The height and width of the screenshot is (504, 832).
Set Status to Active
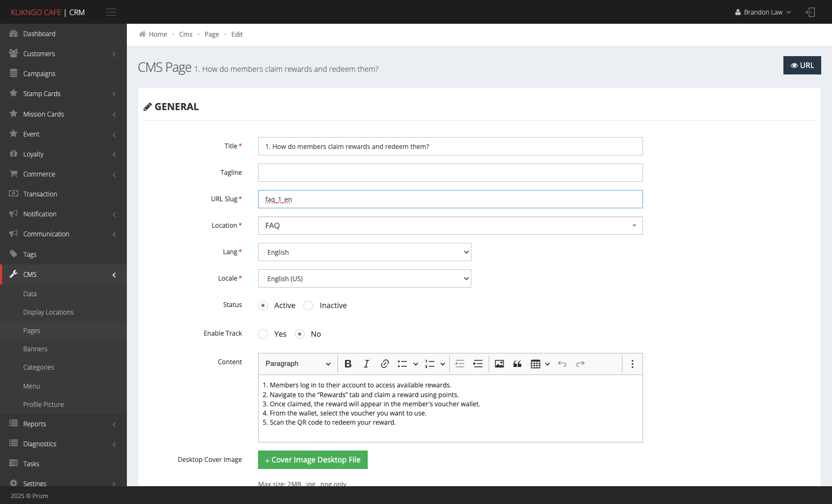263,305
